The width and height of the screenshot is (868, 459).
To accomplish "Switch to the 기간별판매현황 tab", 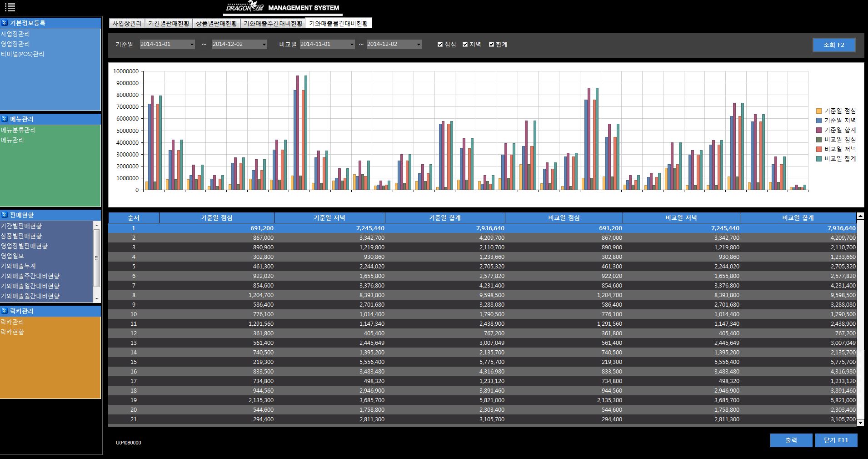I will 169,23.
